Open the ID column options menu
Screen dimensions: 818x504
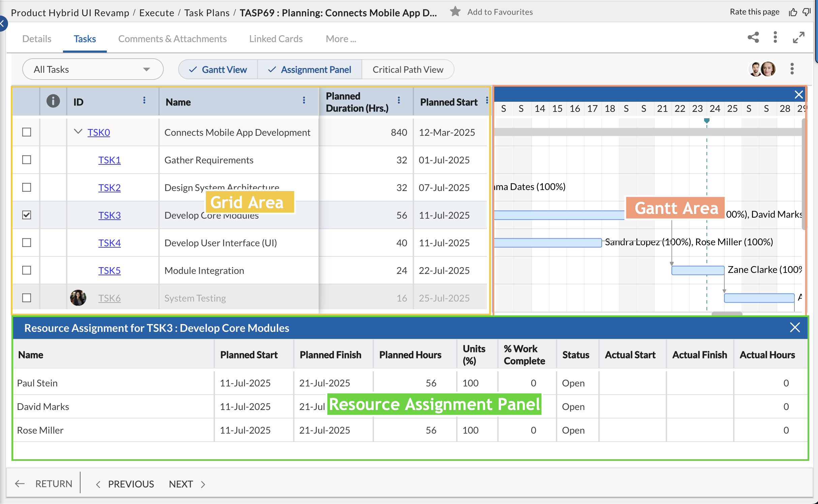144,100
